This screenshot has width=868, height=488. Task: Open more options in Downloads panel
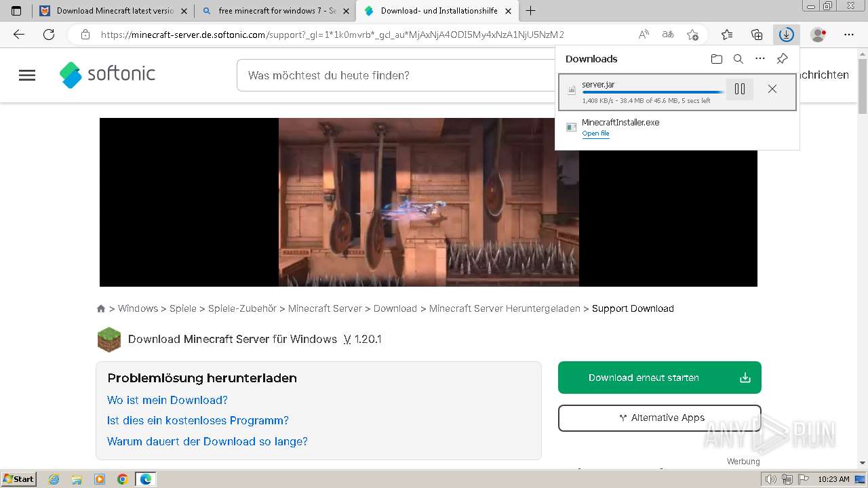point(760,59)
